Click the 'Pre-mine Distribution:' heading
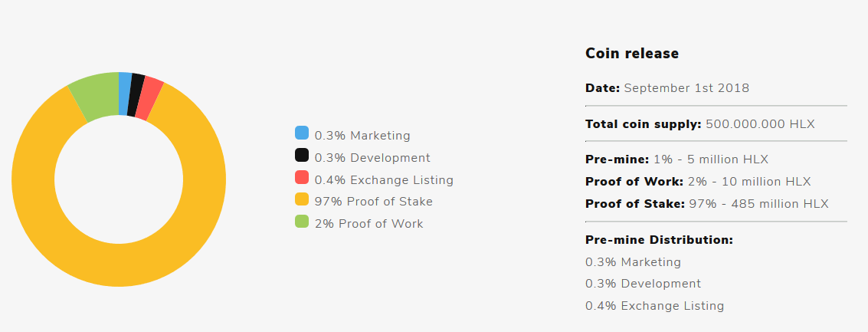The image size is (868, 332). [x=660, y=240]
